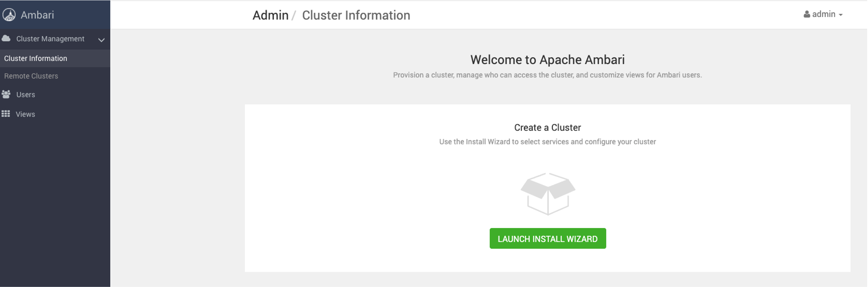Open the admin account menu label

point(823,14)
